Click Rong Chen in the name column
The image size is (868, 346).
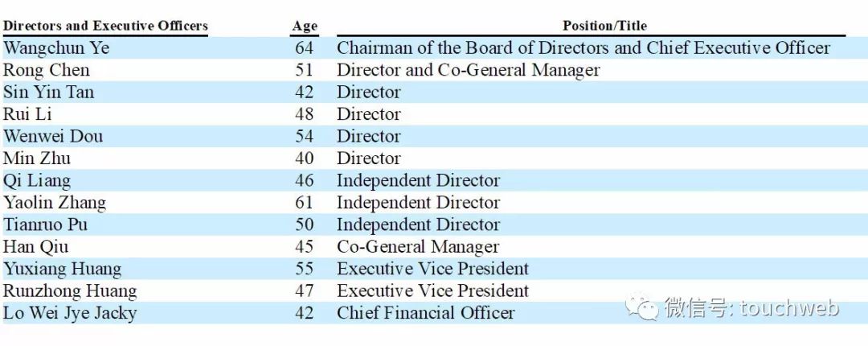pos(46,71)
